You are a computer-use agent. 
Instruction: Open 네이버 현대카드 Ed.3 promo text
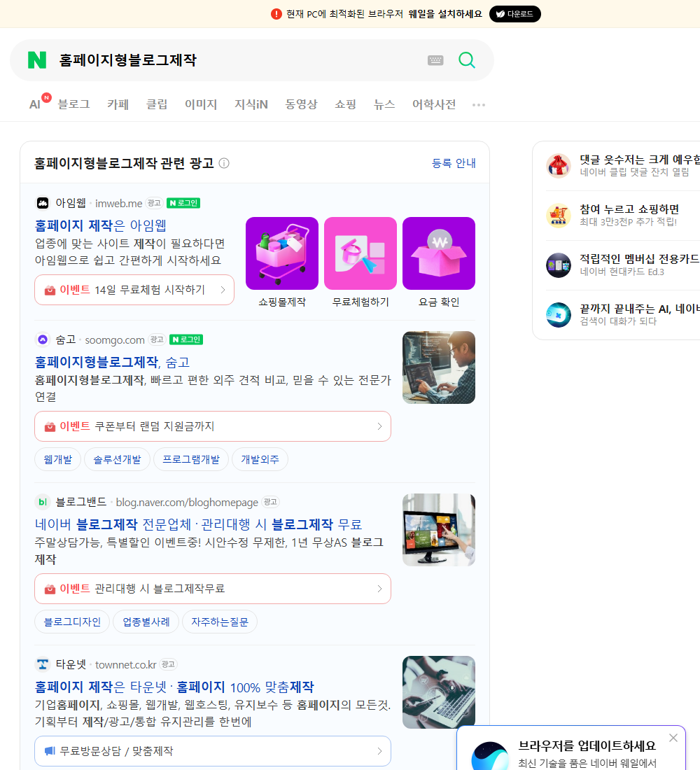pos(622,272)
